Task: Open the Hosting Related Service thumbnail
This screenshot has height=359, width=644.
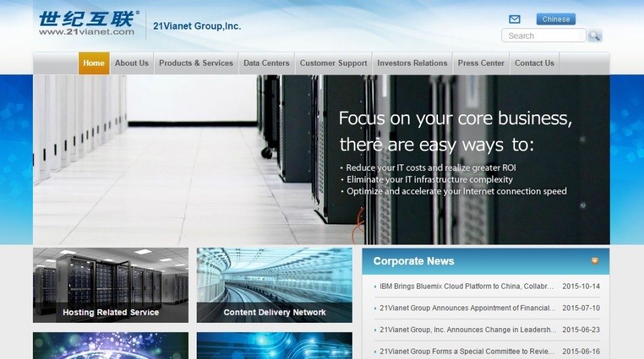Action: click(111, 285)
